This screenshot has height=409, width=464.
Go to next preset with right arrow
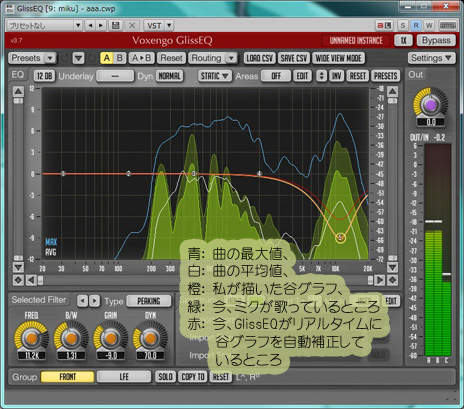tap(101, 25)
